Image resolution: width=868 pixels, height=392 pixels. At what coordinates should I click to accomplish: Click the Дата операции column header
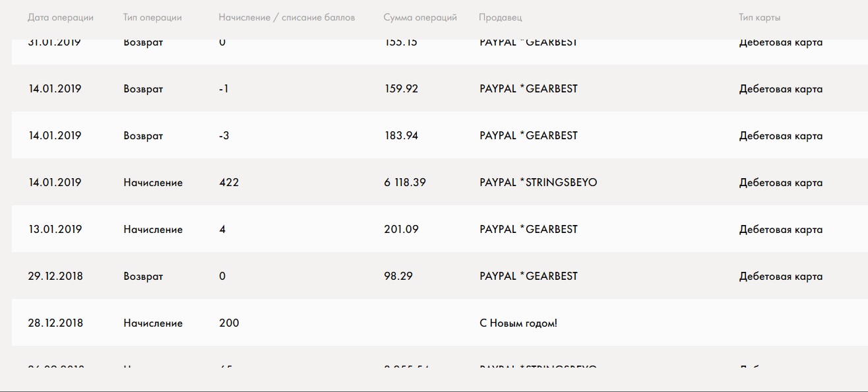coord(61,18)
